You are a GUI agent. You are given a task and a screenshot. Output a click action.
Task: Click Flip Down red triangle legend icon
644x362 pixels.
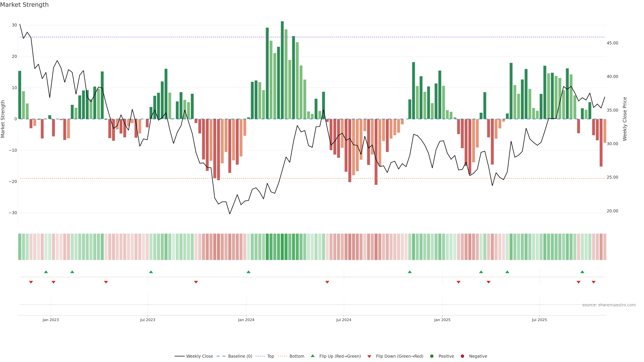[x=369, y=356]
